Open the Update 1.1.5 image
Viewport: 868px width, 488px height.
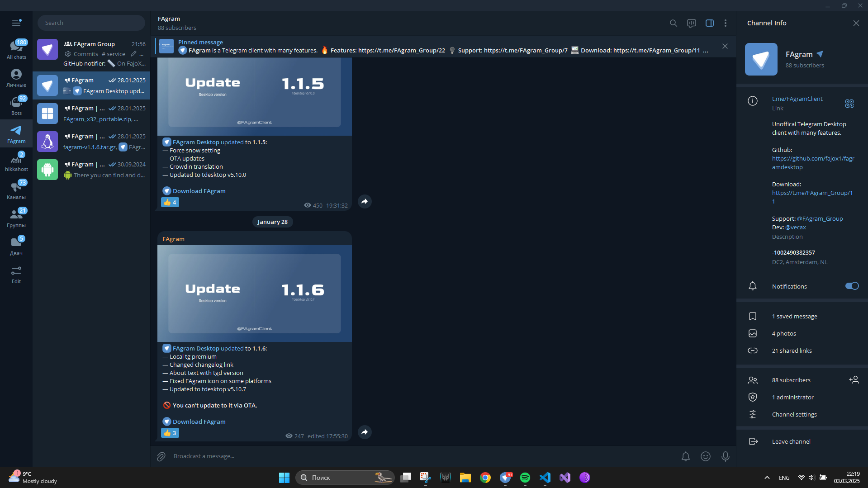pos(255,96)
